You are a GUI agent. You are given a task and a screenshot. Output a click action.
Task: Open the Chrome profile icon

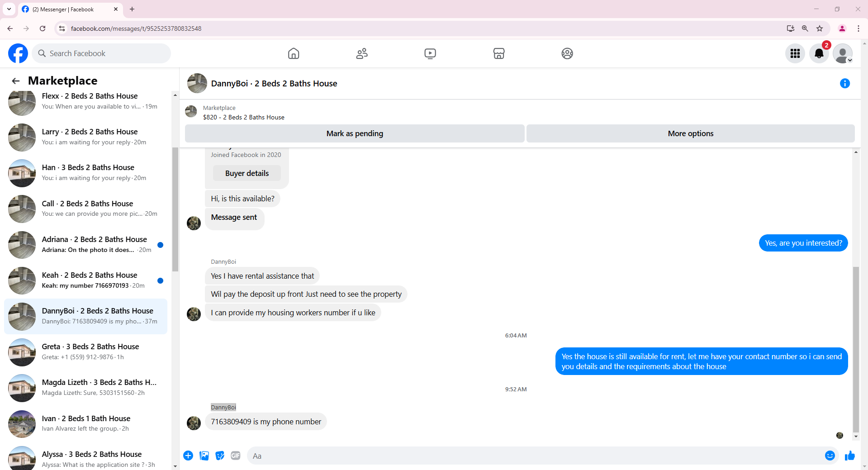[x=842, y=28]
